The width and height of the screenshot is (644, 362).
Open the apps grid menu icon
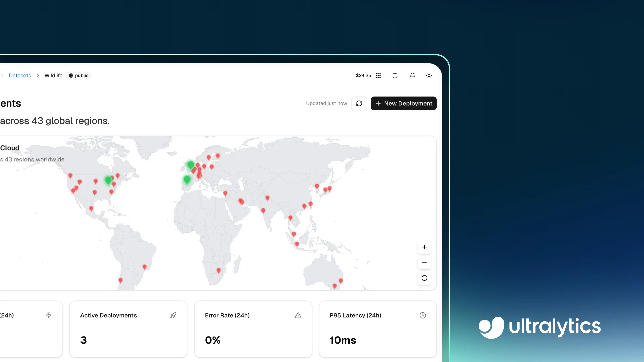(x=378, y=76)
